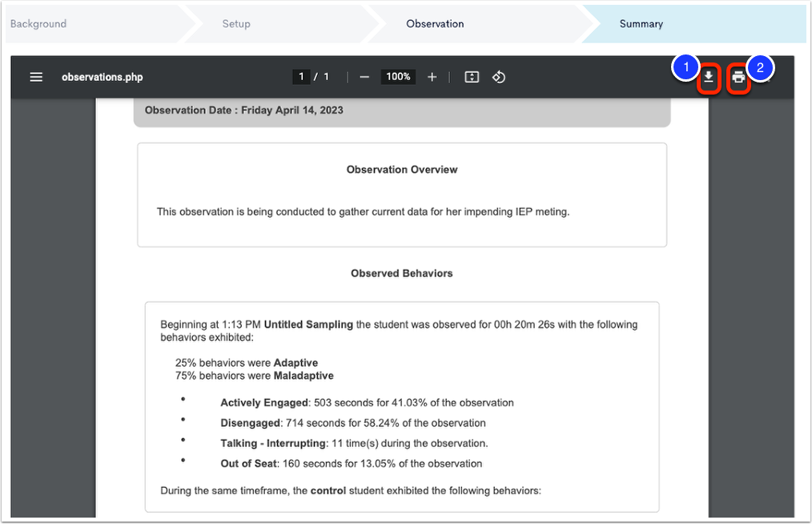Image resolution: width=812 pixels, height=524 pixels.
Task: Rotate the document counterclockwise
Action: pos(499,77)
